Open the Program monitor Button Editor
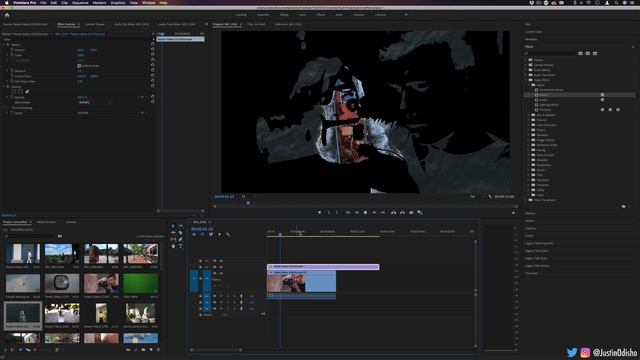 coord(513,213)
